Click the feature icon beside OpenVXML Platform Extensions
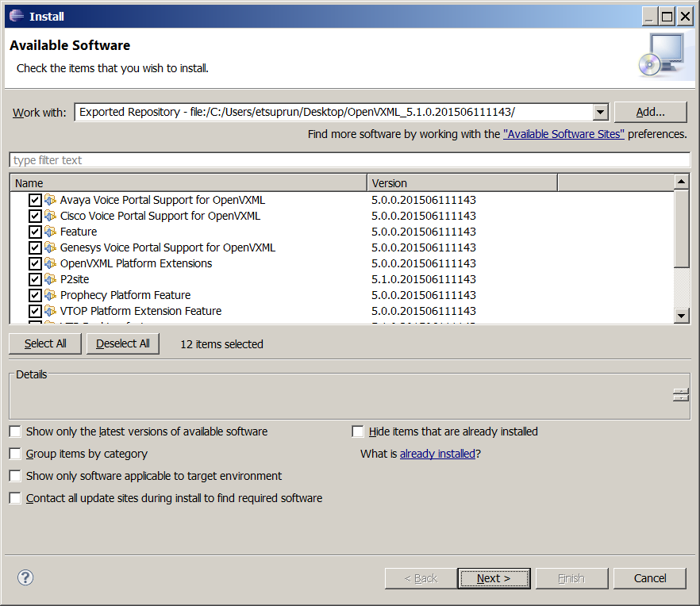Image resolution: width=700 pixels, height=606 pixels. pyautogui.click(x=51, y=263)
